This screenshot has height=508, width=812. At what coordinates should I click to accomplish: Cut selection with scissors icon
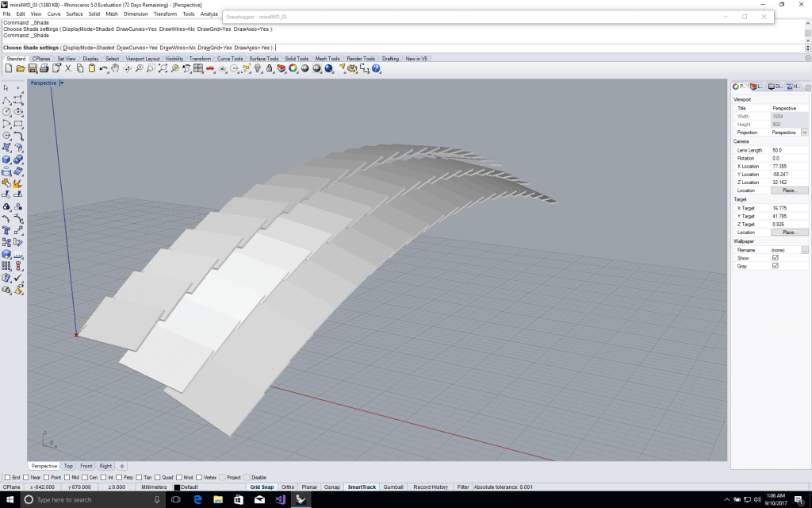click(68, 68)
